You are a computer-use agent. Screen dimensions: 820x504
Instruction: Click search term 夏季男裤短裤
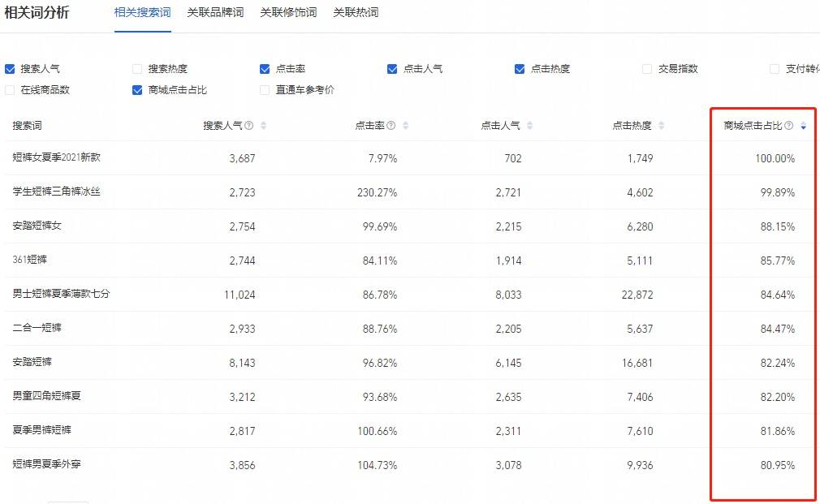coord(42,430)
